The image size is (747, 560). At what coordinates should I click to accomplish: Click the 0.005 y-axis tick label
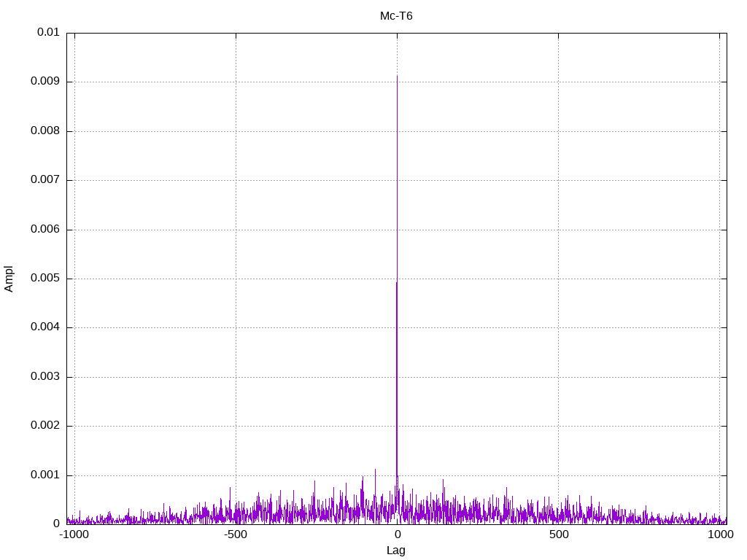45,279
